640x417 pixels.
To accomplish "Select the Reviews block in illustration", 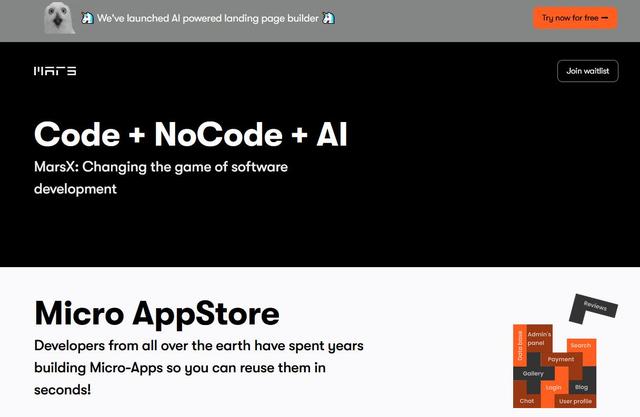I will [x=593, y=308].
